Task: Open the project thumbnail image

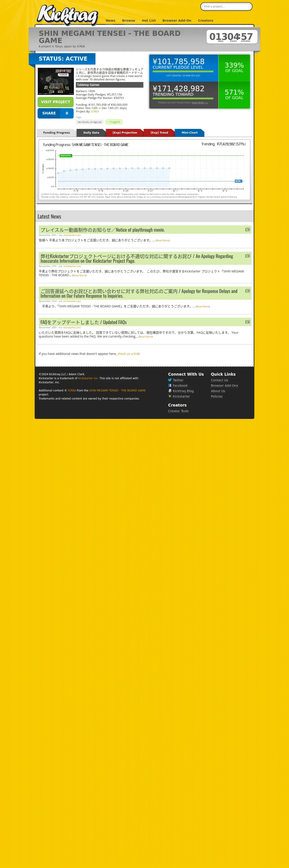Action: point(56,81)
